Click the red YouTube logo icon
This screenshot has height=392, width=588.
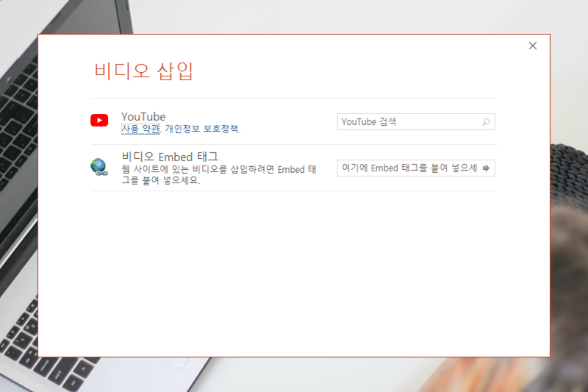(x=99, y=121)
